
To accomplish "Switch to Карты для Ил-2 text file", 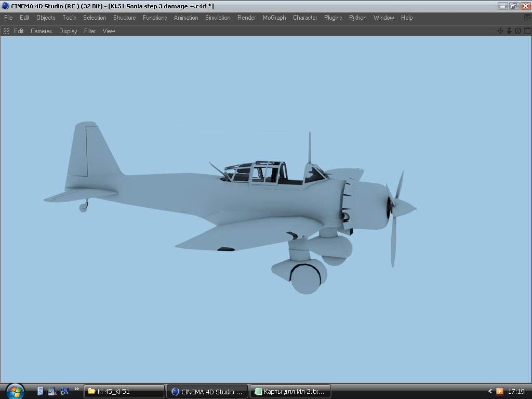I will tap(290, 391).
